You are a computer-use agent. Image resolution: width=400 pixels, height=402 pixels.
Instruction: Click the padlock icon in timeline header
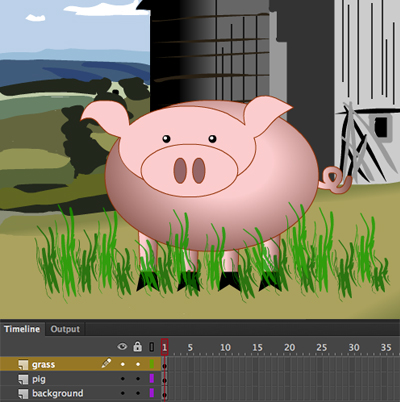[x=137, y=347]
